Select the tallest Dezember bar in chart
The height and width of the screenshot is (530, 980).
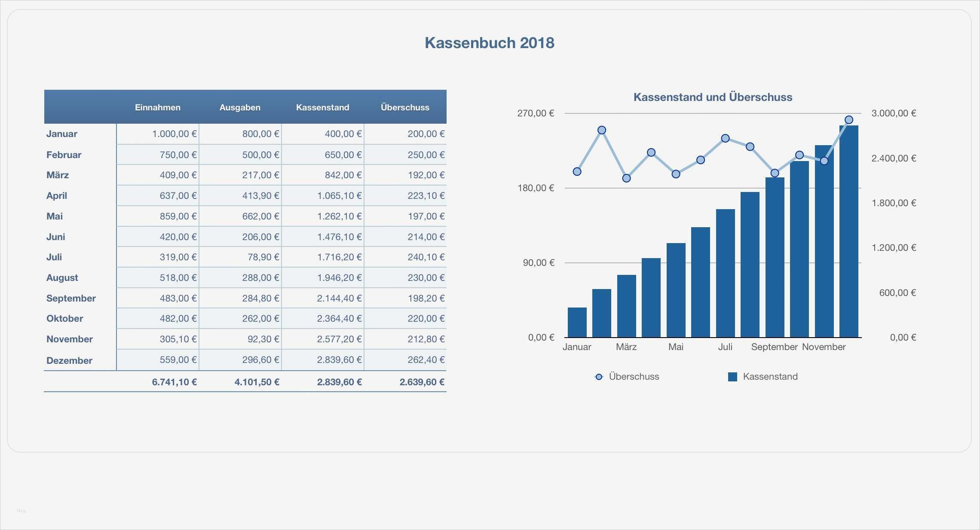(848, 232)
